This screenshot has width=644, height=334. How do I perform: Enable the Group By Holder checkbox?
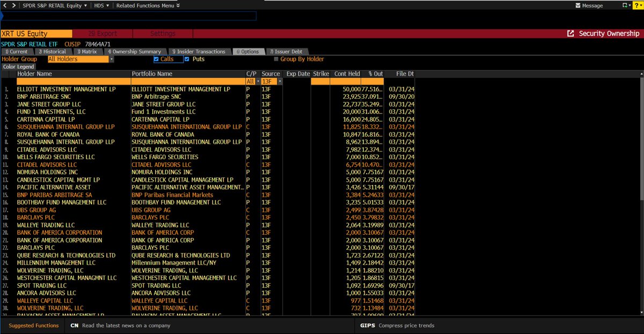[276, 59]
